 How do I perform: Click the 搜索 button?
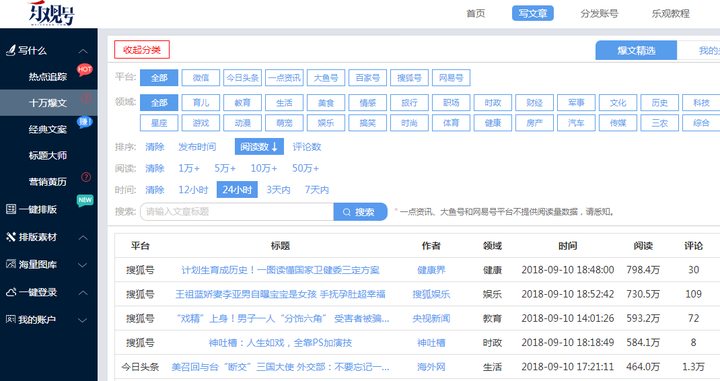tap(360, 212)
